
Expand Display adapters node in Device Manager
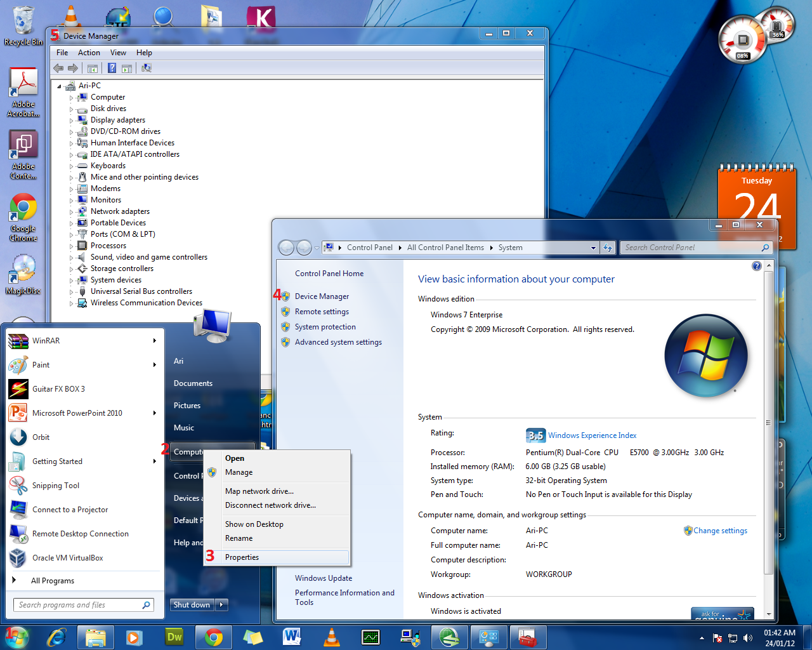[72, 121]
